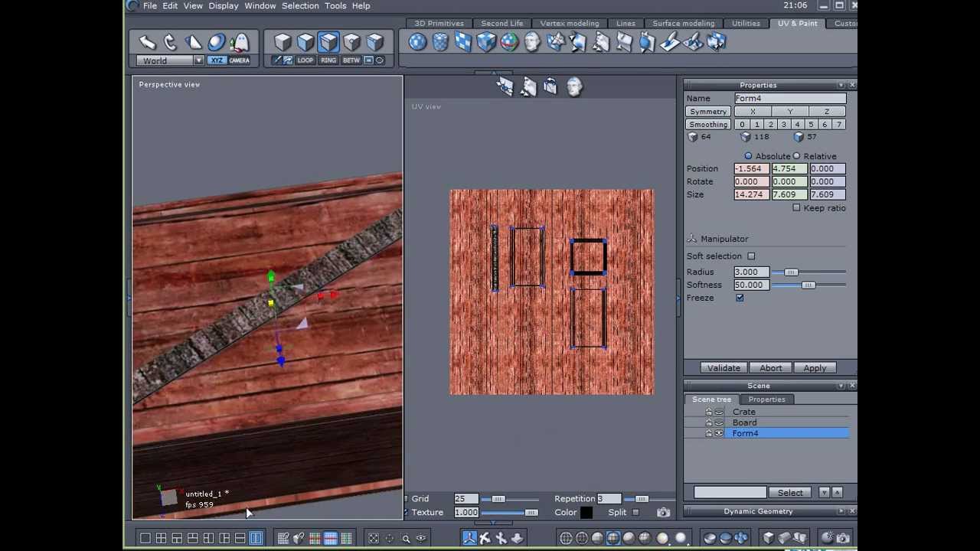The height and width of the screenshot is (551, 980).
Task: Click the up arrow next to Select button
Action: pos(837,493)
